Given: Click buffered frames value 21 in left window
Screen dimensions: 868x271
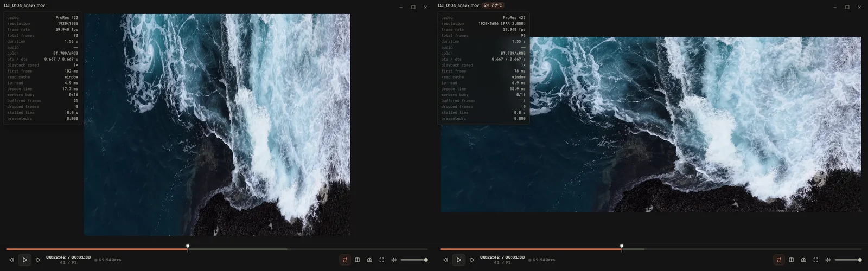Looking at the screenshot, I should pos(75,101).
